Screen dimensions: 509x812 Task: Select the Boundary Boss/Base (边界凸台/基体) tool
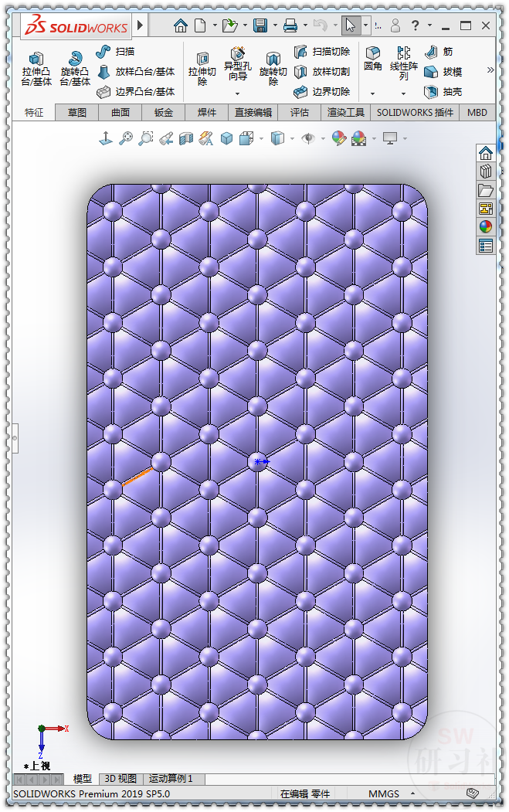[137, 92]
